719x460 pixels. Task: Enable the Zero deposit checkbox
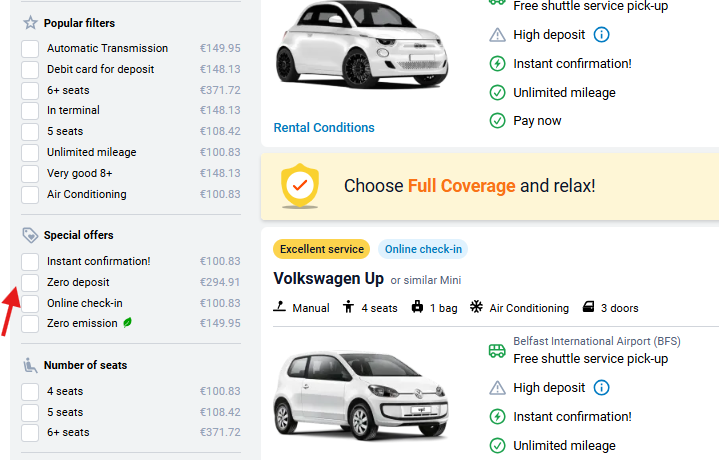click(30, 283)
